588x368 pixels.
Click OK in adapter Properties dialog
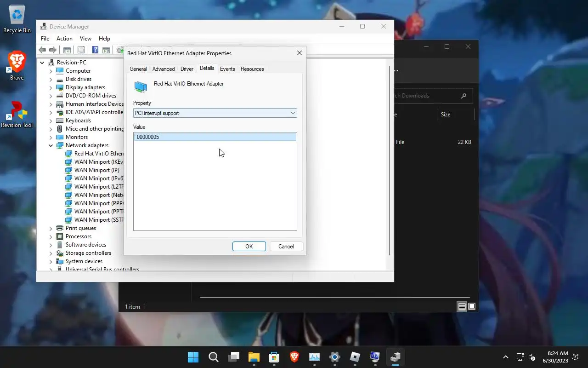point(249,247)
